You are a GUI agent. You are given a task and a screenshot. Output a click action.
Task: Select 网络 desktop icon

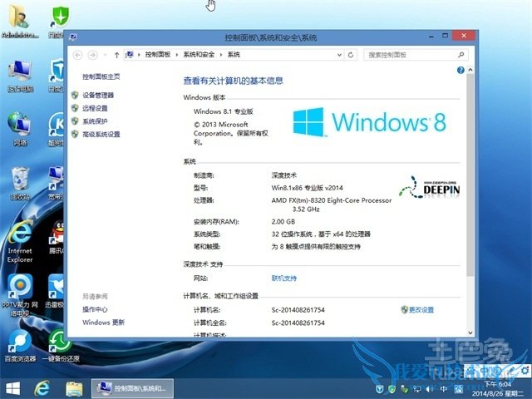pos(20,129)
